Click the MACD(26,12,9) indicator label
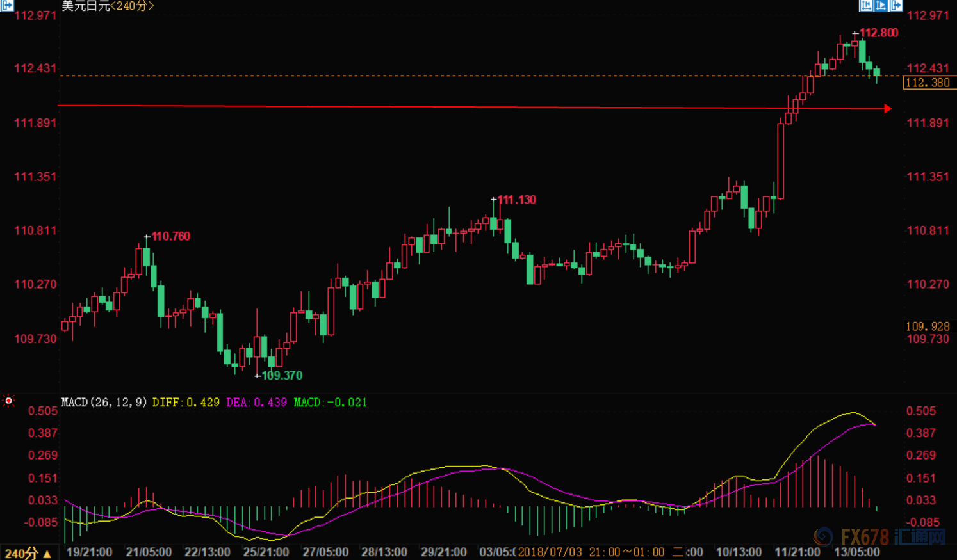The image size is (957, 560). tap(104, 403)
